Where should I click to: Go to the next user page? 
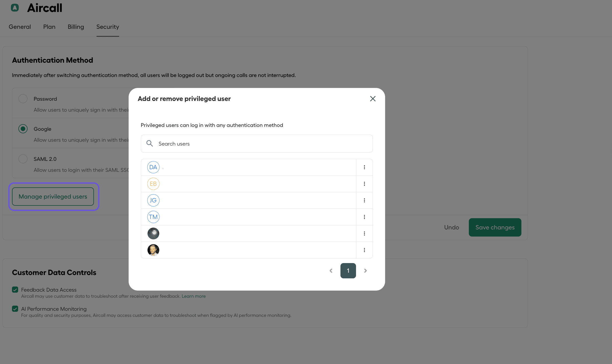pos(365,270)
